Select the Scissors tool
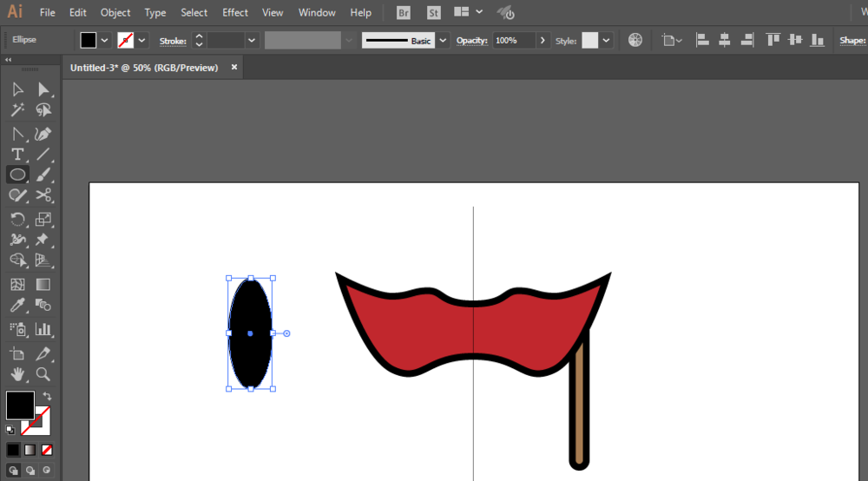Screen dimensions: 868x481 click(43, 195)
